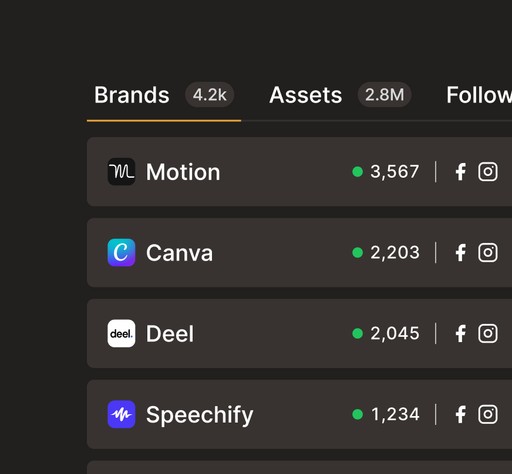
Task: Open Deel's Instagram icon
Action: (488, 333)
